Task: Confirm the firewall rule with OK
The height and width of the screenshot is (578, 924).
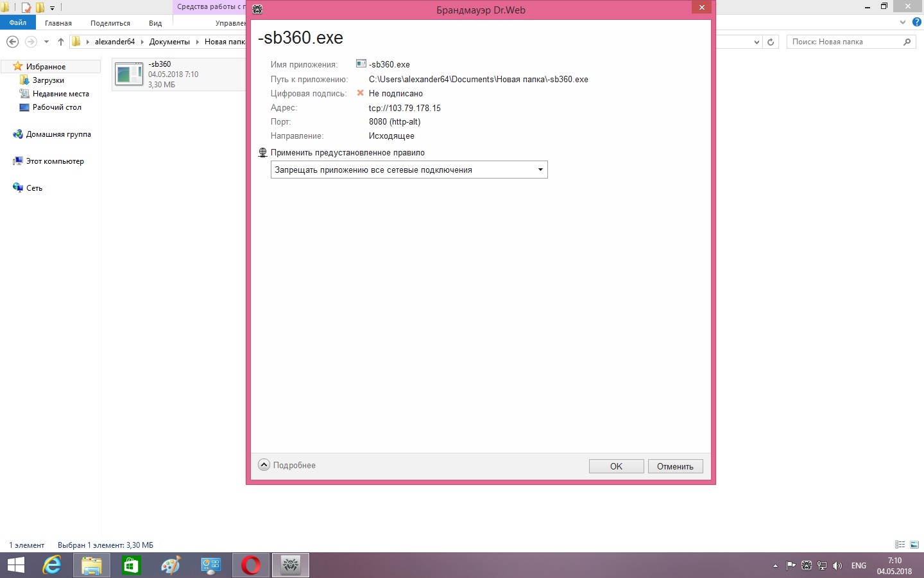Action: 616,466
